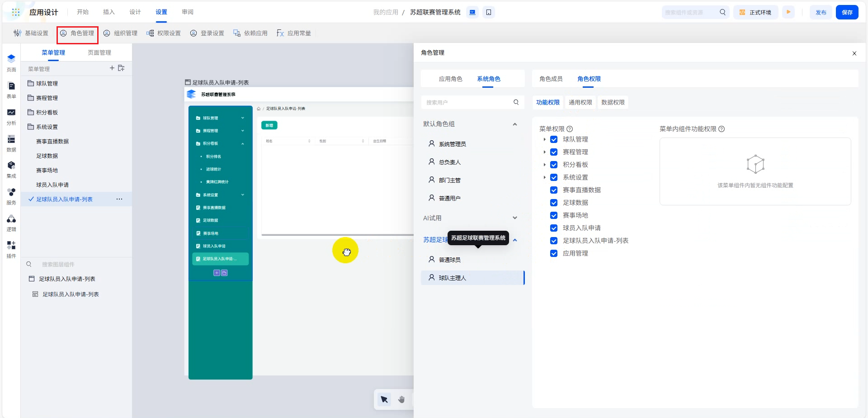This screenshot has height=418, width=868.
Task: Open the app grid launcher icon
Action: [16, 12]
